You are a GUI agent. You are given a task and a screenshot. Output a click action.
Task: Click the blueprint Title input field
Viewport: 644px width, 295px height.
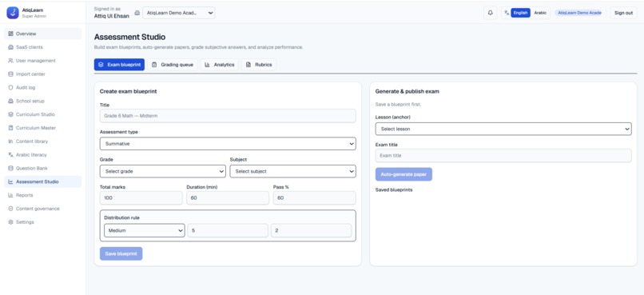[x=228, y=116]
